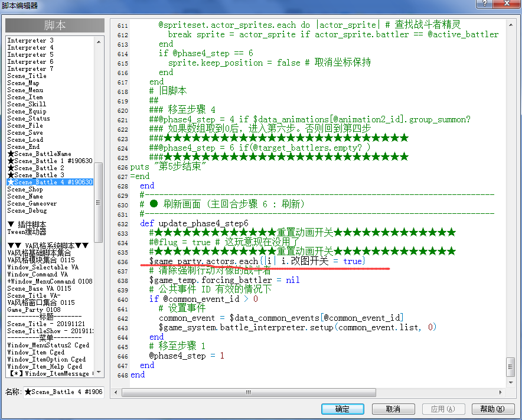The image size is (522, 420).
Task: Click code editor horizontal scroll right arrow
Action: 500,392
